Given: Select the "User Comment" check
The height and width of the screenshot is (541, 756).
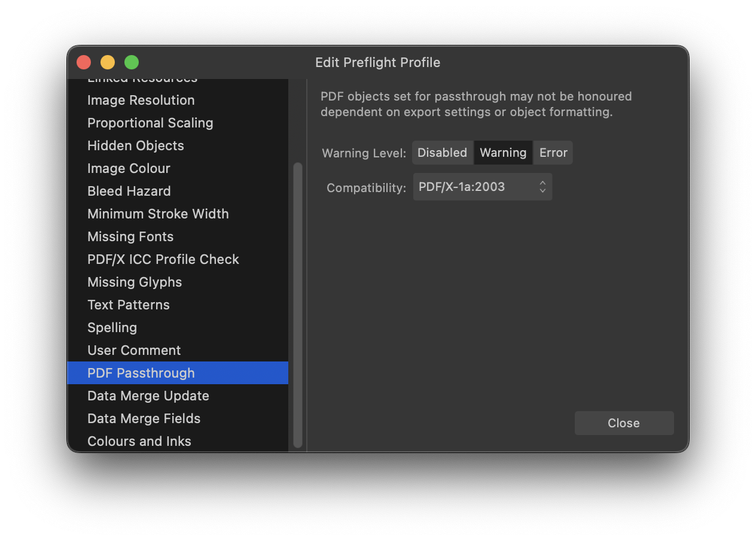Looking at the screenshot, I should click(x=134, y=350).
